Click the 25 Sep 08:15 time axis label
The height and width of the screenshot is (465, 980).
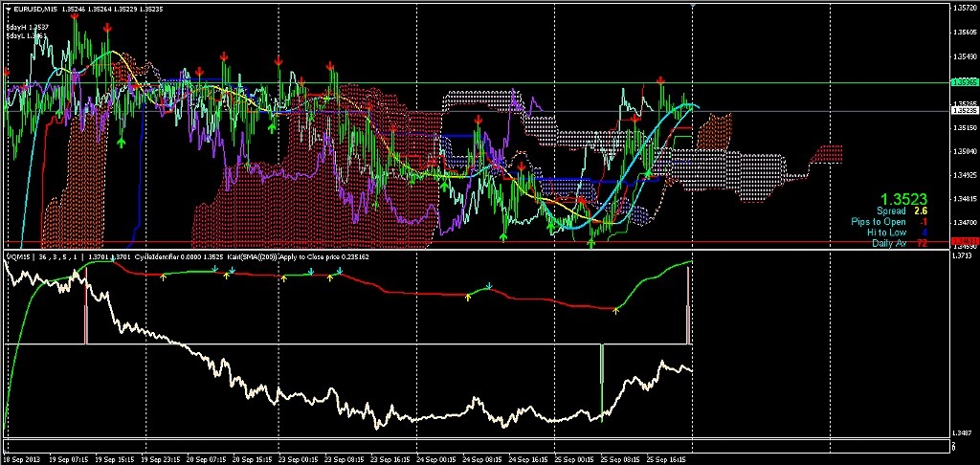click(x=621, y=458)
